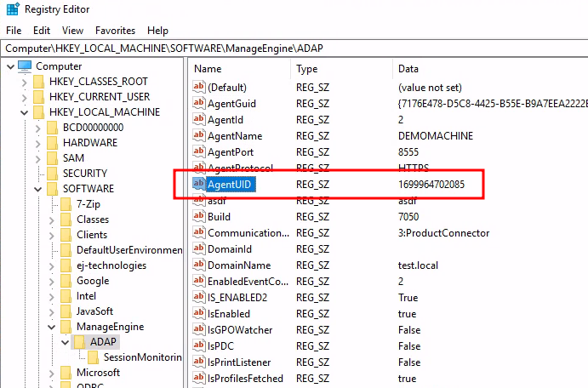Select the Computer icon in tree
Image resolution: width=588 pixels, height=388 pixels.
(x=25, y=66)
